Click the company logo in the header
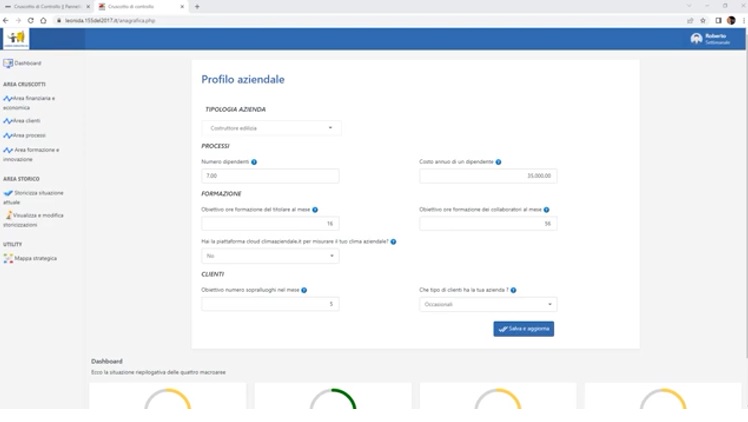 [x=16, y=39]
